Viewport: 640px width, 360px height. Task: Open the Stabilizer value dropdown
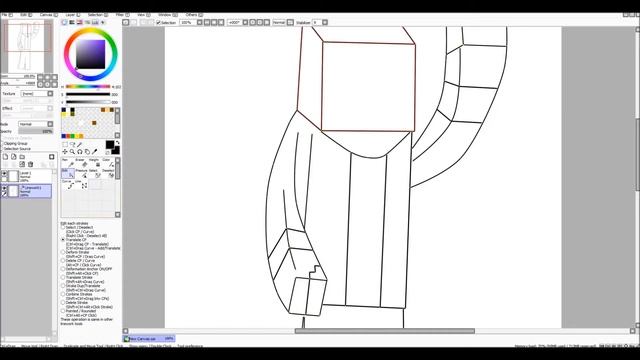click(x=325, y=22)
